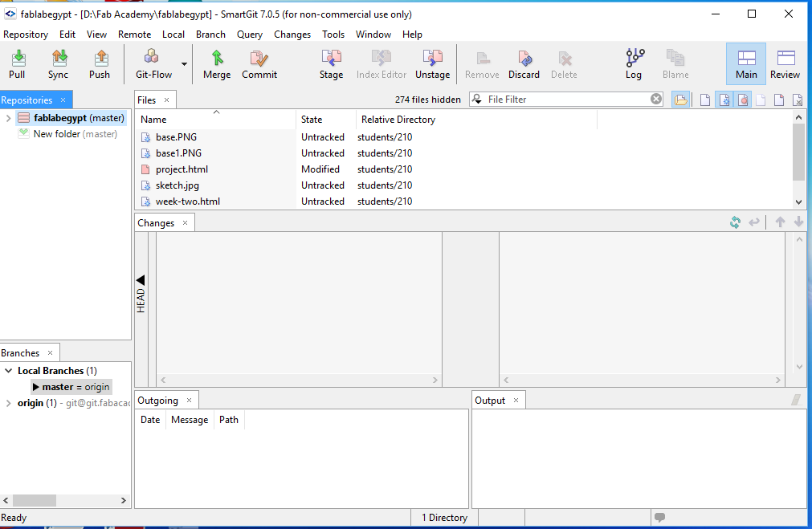Open the Git-Flow dropdown arrow
The image size is (812, 529).
pos(184,64)
